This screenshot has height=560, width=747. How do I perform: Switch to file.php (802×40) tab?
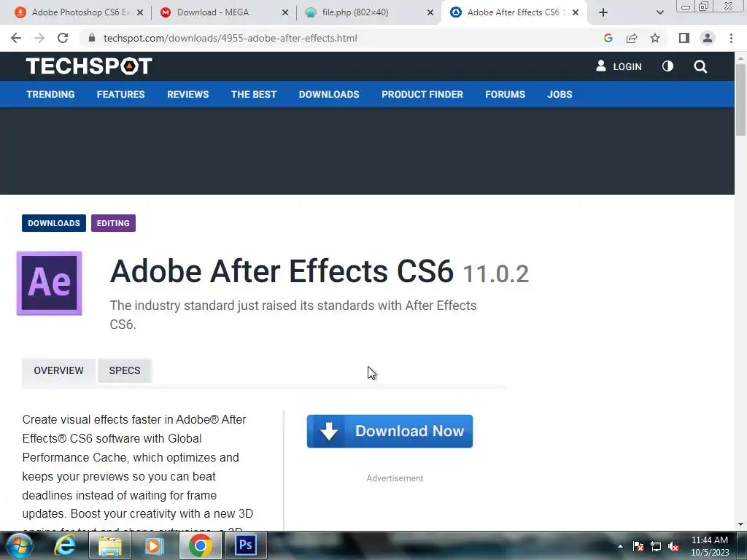(x=369, y=12)
